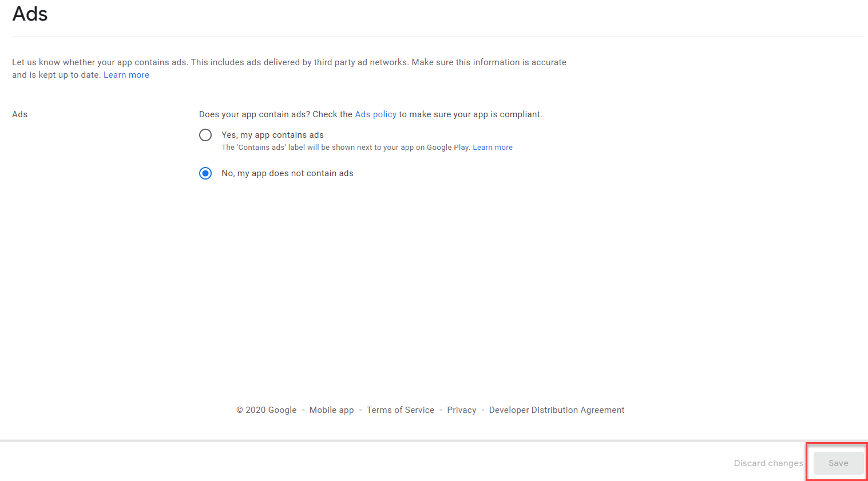
Task: Open Learn more link about Contains ads label
Action: 492,148
